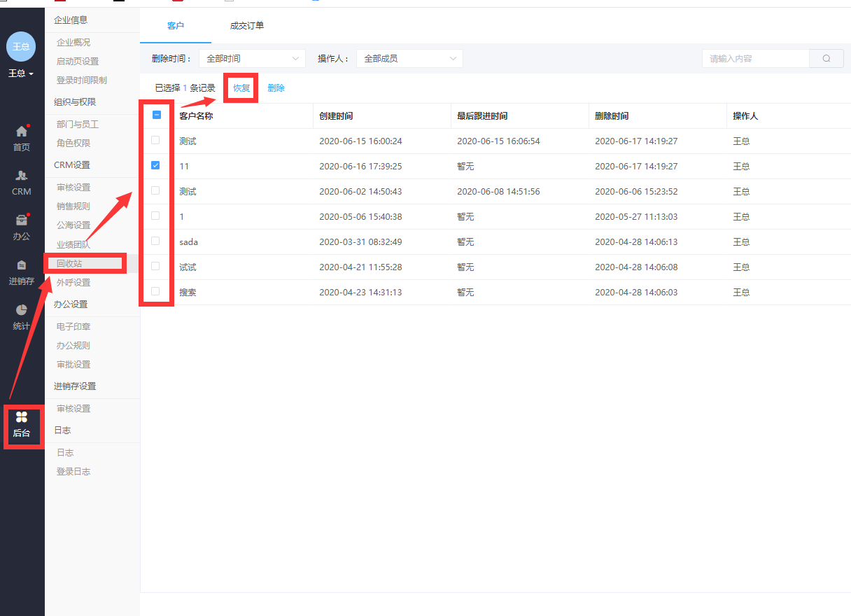Open 回收站 in the sidebar
851x616 pixels.
point(69,264)
